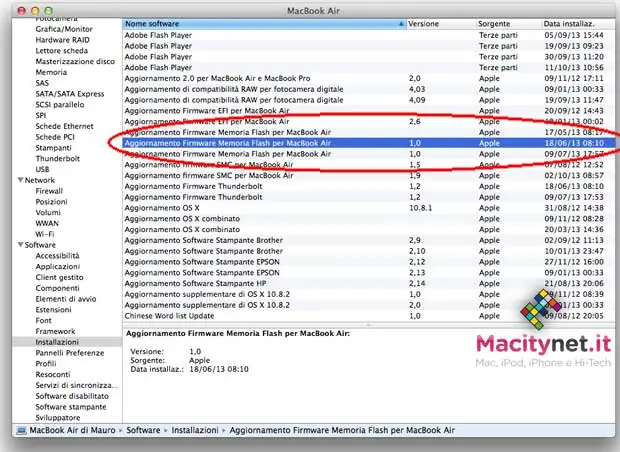Open Schede Ethernet in the sidebar
Image resolution: width=620 pixels, height=452 pixels.
click(x=64, y=126)
